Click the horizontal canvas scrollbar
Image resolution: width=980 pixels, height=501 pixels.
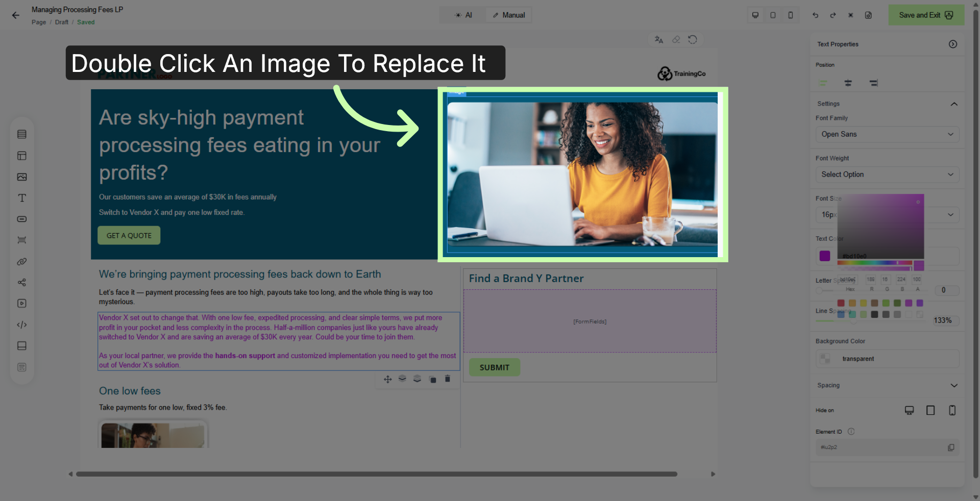point(377,474)
